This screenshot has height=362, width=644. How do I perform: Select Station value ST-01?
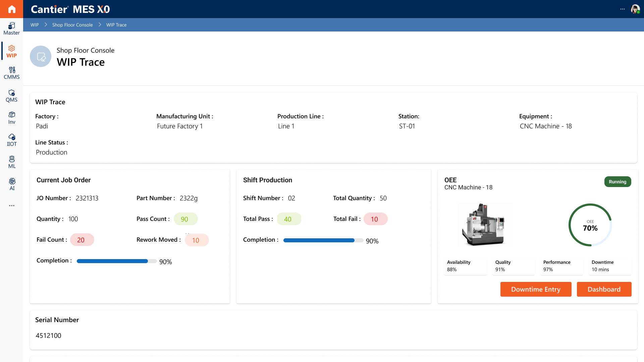(407, 126)
